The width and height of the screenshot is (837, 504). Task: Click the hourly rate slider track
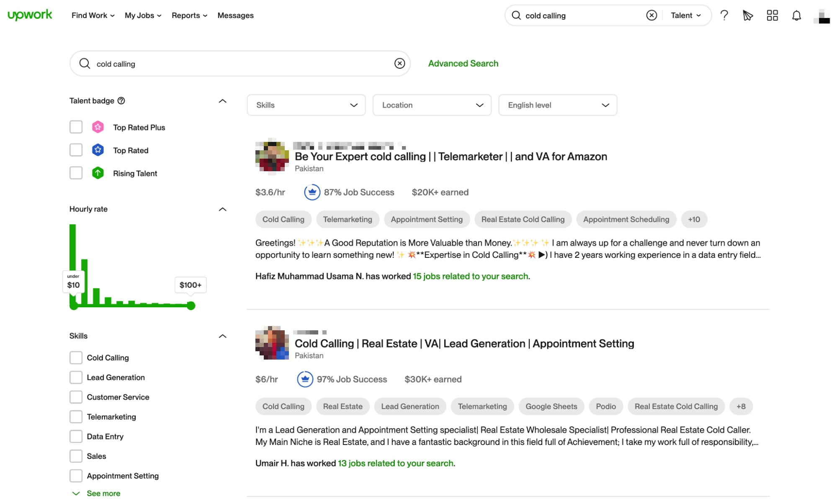[132, 306]
